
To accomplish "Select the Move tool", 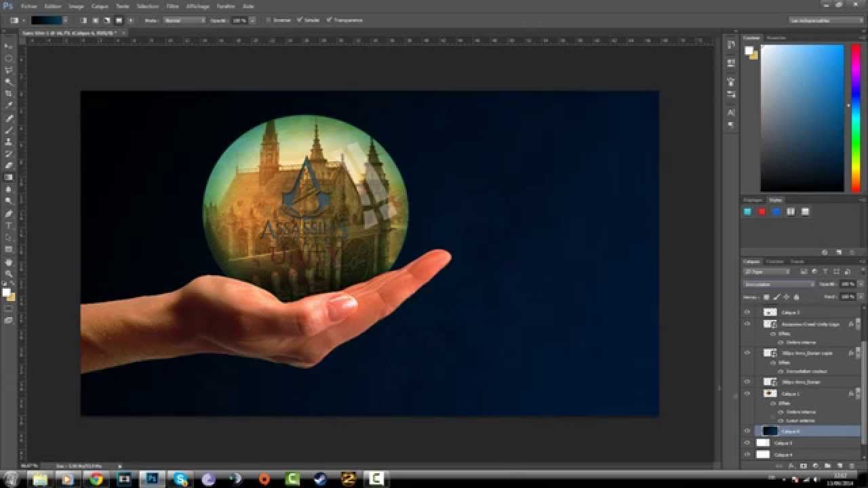I will [x=9, y=46].
